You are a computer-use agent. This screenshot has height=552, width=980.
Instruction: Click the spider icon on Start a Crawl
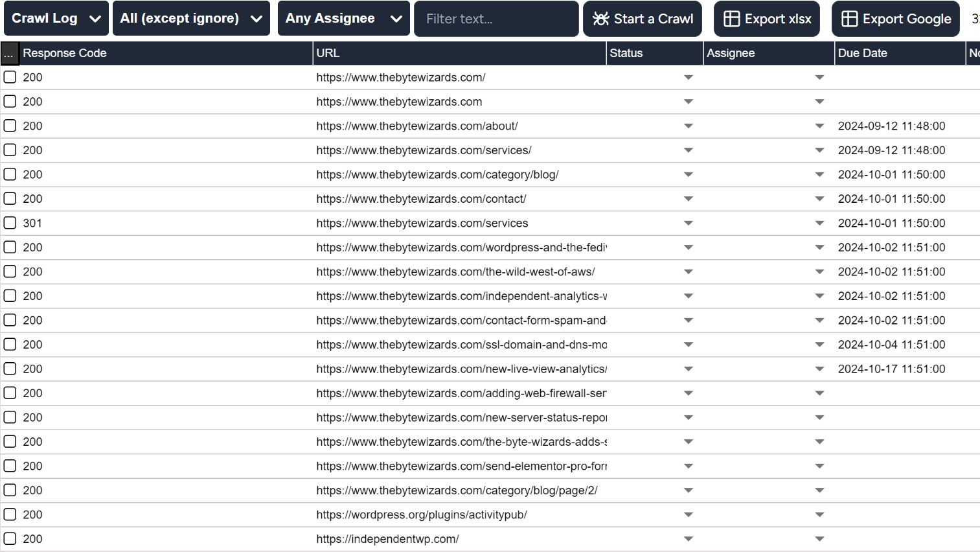click(601, 19)
